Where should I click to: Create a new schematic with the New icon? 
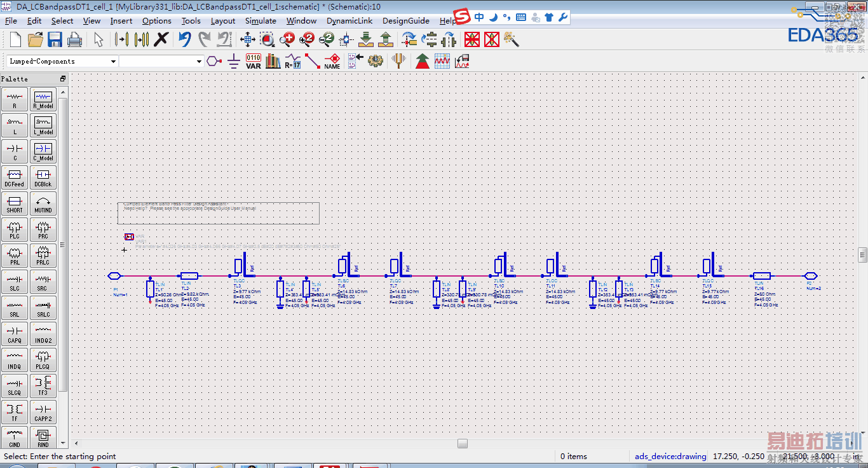coord(15,39)
